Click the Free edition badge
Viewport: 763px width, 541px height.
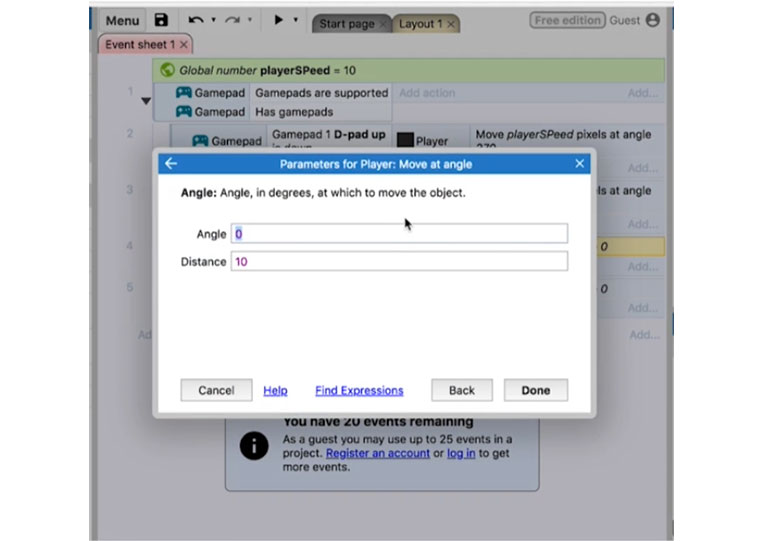567,20
